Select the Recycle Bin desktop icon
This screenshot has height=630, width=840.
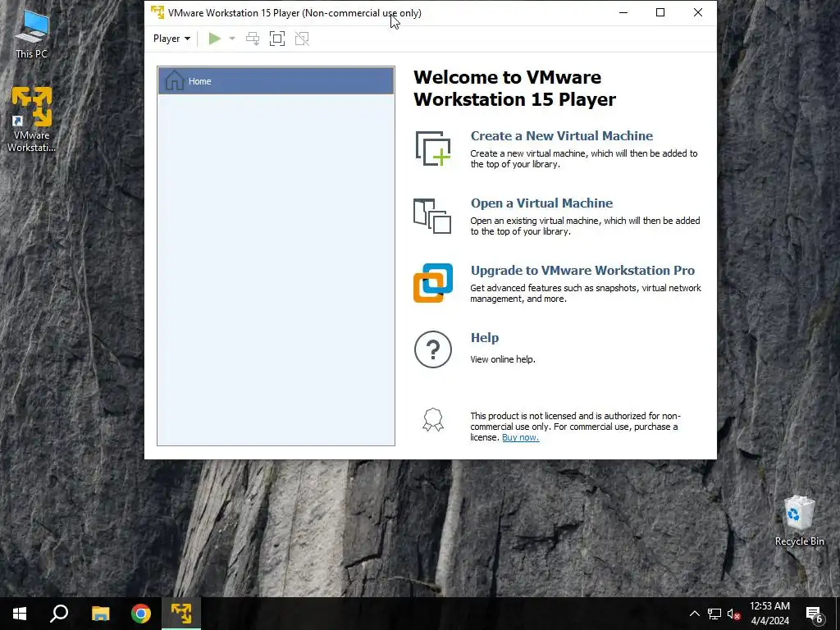tap(799, 521)
